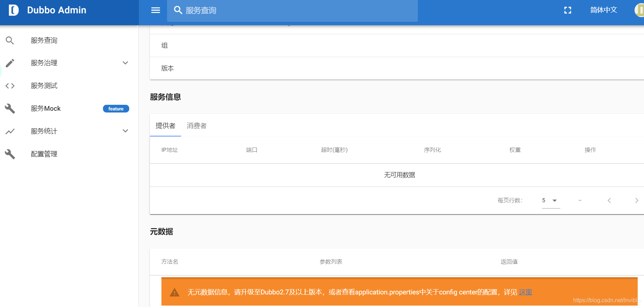Open the rows-per-page dropdown showing 5
The height and width of the screenshot is (307, 644).
tap(551, 200)
